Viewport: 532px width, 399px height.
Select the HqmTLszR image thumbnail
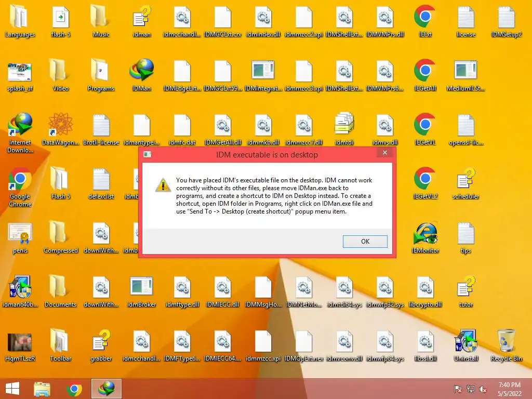coord(20,342)
